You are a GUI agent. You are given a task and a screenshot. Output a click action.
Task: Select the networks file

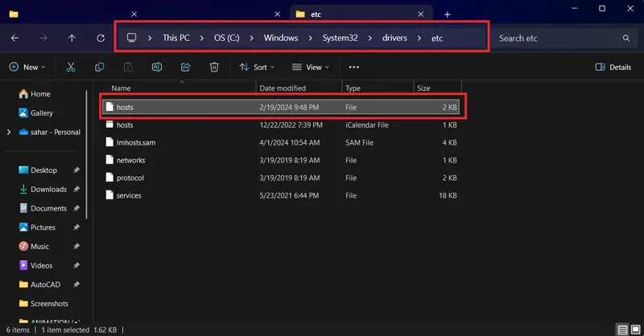pos(281,161)
